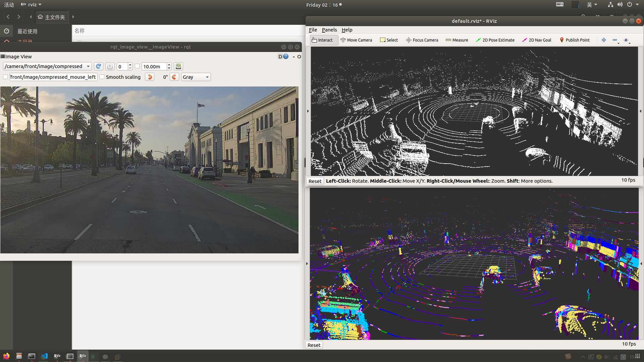
Task: Select the Publish Point tool
Action: click(575, 40)
